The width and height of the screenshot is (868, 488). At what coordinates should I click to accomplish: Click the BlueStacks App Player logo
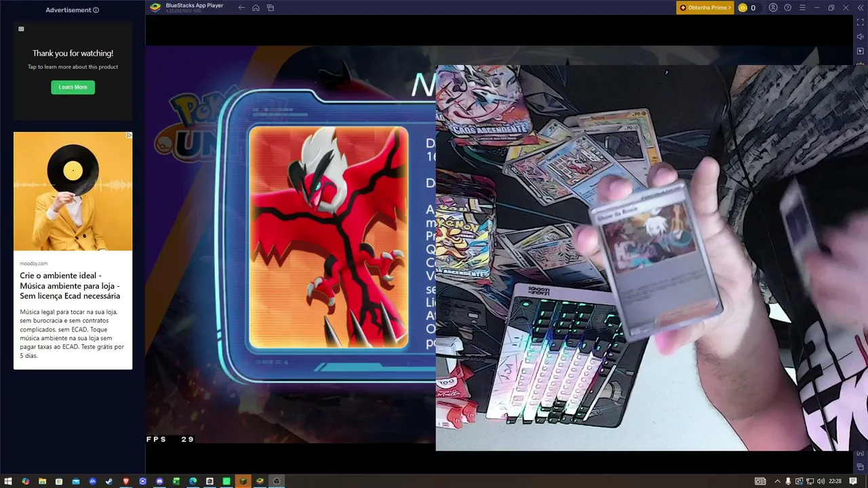[155, 7]
